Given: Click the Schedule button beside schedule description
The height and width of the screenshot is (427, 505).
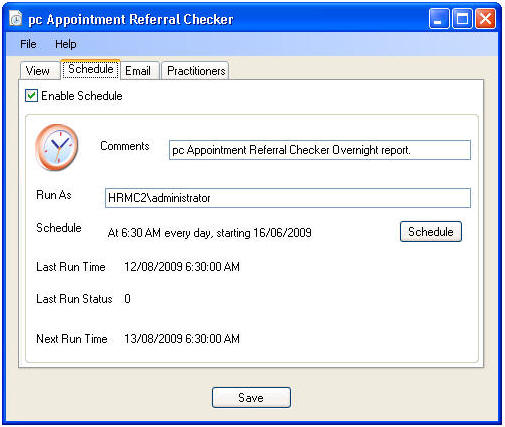Looking at the screenshot, I should 431,232.
